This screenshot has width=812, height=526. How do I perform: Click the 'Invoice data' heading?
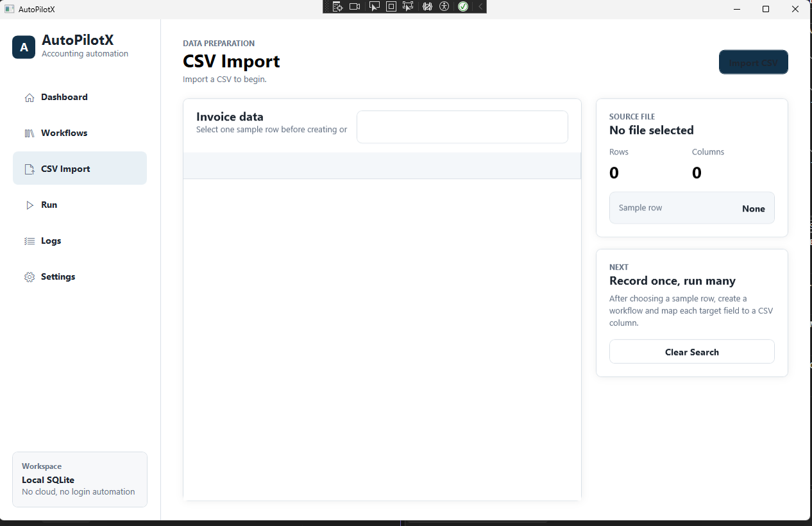pos(230,117)
